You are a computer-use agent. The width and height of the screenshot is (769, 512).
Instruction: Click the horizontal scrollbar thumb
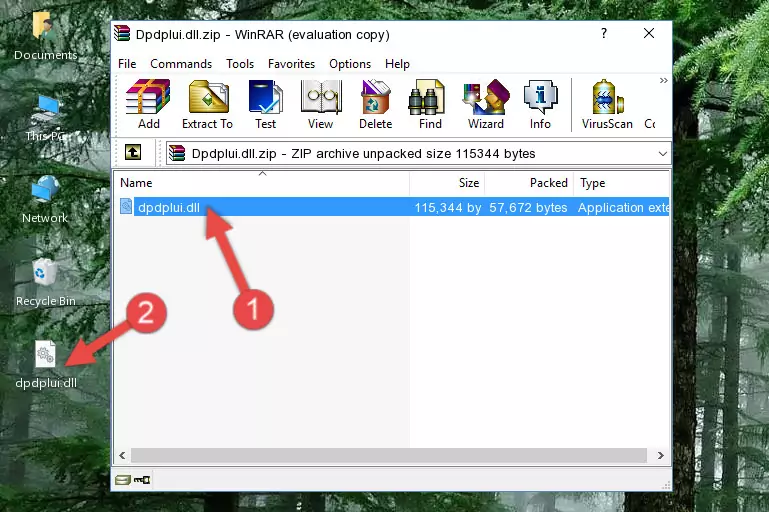[x=388, y=455]
